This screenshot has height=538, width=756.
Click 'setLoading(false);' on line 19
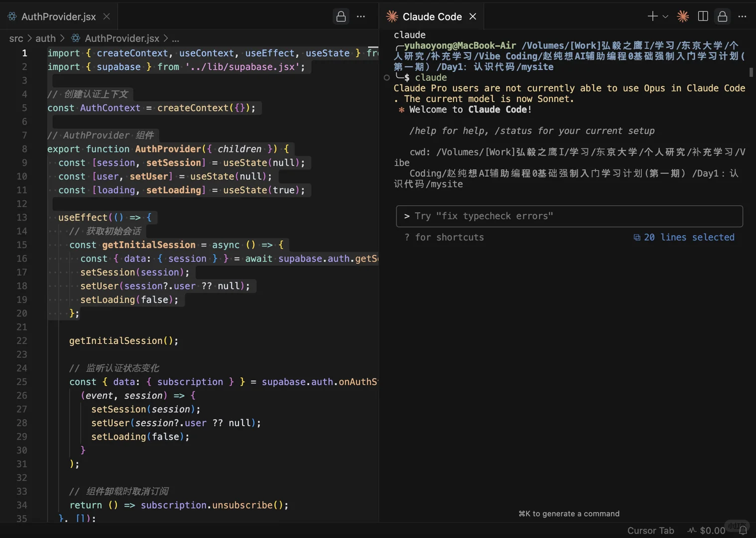129,300
